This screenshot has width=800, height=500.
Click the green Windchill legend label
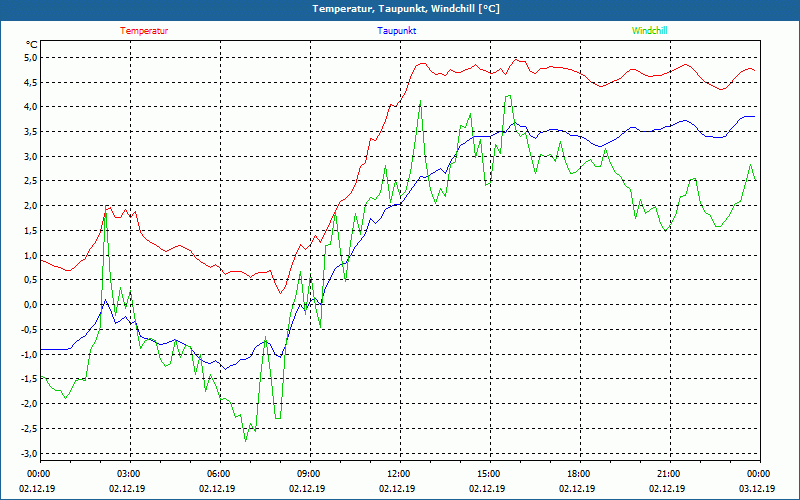coord(649,31)
